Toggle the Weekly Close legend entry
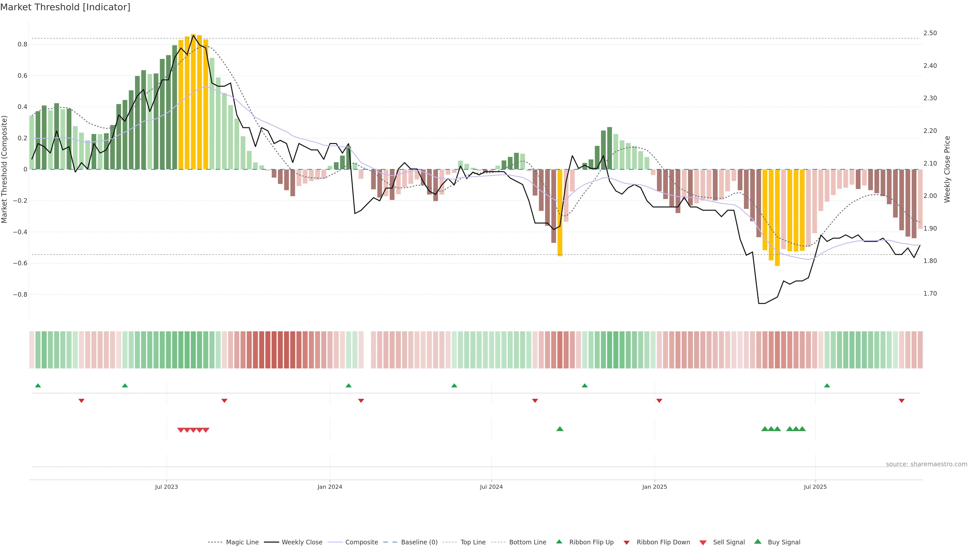The width and height of the screenshot is (980, 551). click(302, 542)
